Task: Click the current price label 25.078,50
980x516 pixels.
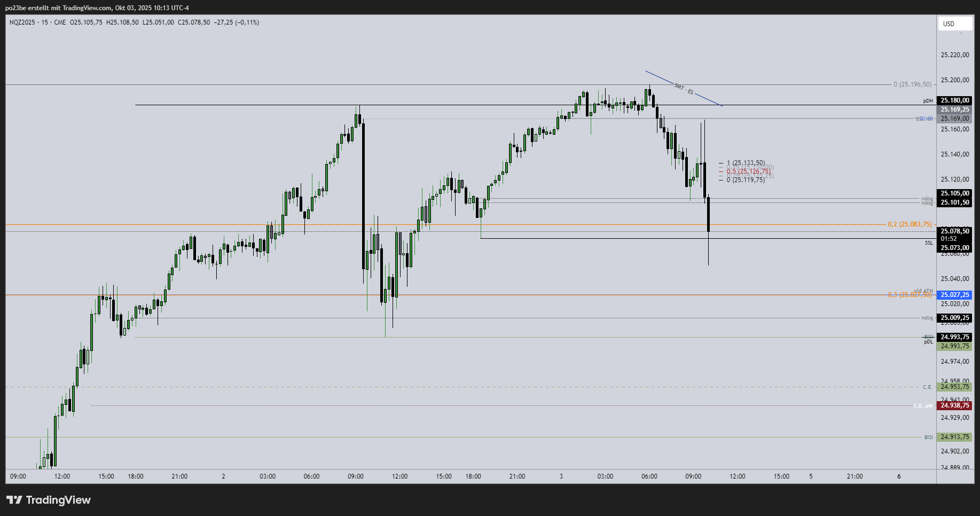Action: coord(954,231)
